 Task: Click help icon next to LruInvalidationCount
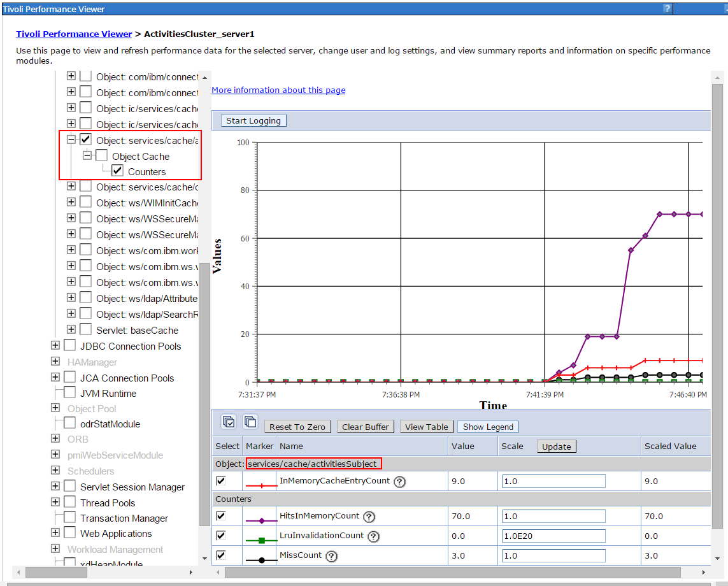pyautogui.click(x=374, y=536)
